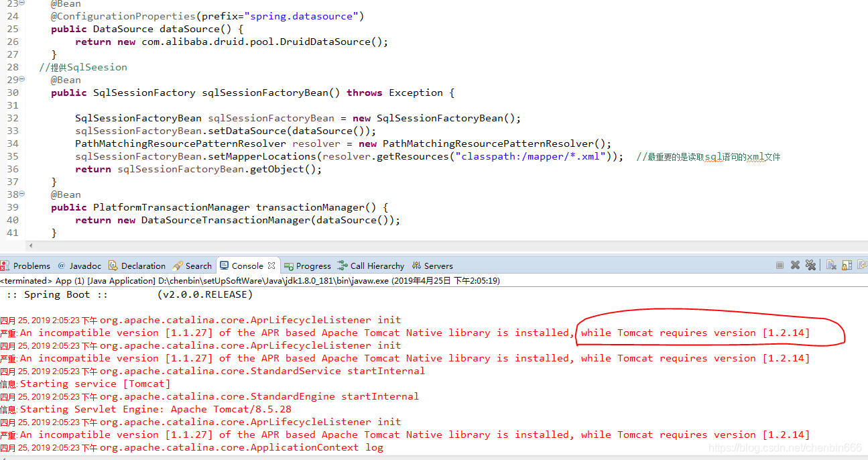Click the 'StandardService startInternal' log line
Viewport: 868px width, 460px height.
[x=262, y=371]
